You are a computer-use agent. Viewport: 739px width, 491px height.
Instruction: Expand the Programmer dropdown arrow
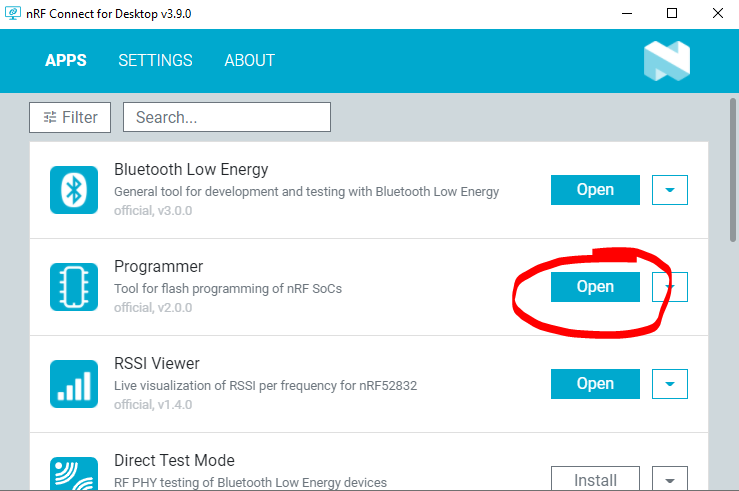[670, 287]
